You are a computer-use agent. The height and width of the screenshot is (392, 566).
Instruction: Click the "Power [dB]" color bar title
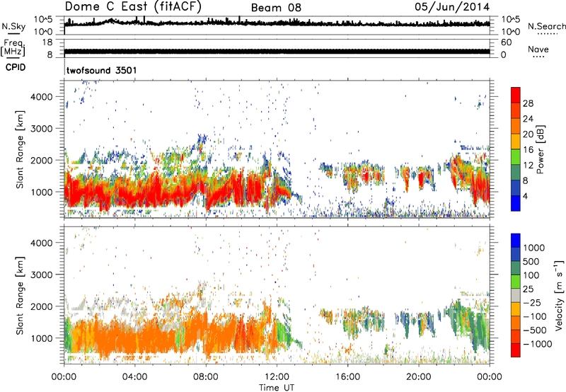[541, 149]
